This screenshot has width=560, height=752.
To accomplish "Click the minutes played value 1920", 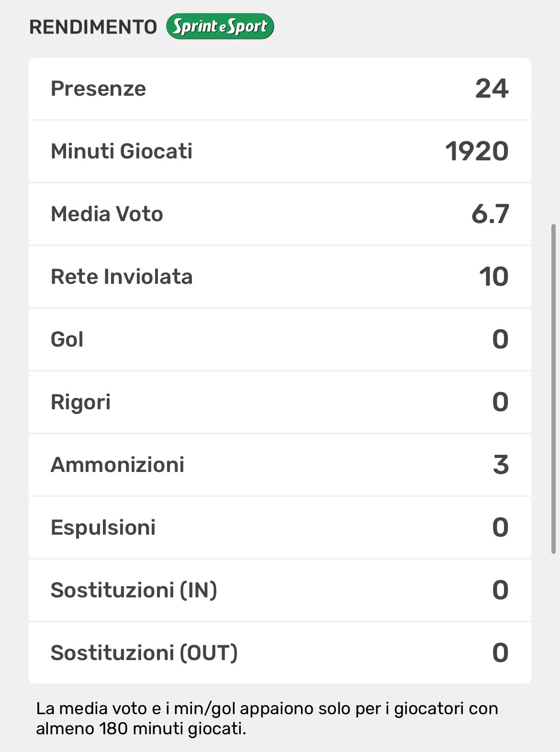I will (477, 151).
